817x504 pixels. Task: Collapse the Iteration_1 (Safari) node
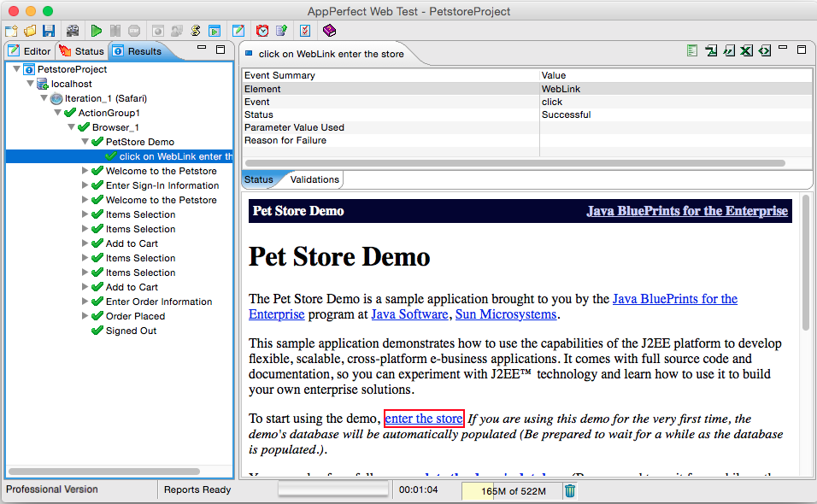(x=44, y=98)
